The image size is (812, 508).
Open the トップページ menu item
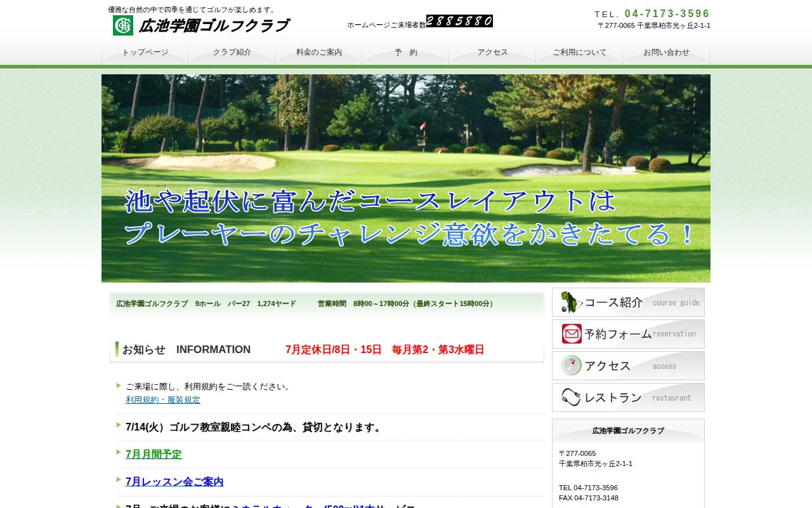pyautogui.click(x=145, y=53)
